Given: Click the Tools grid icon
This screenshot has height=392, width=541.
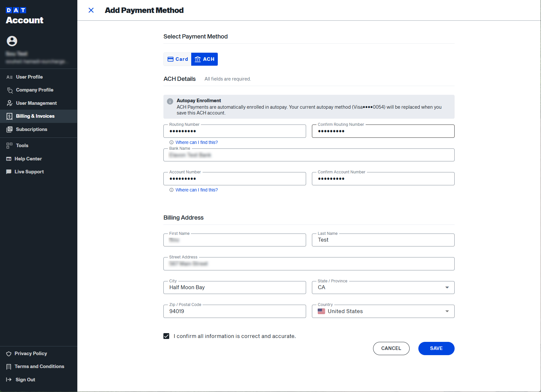Looking at the screenshot, I should click(x=9, y=146).
